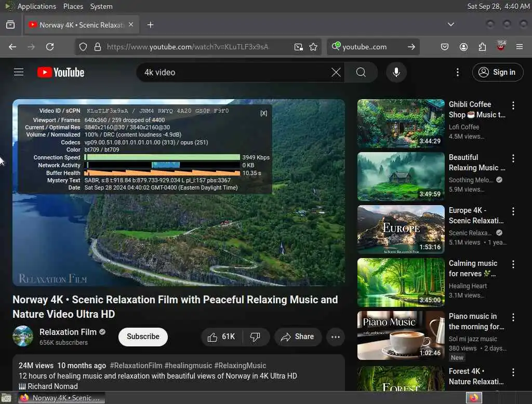Open options for Calming music for nerves

513,264
